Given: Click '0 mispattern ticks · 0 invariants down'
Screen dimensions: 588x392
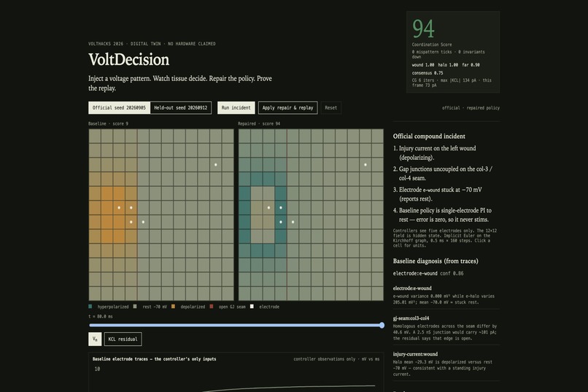Looking at the screenshot, I should (x=448, y=55).
